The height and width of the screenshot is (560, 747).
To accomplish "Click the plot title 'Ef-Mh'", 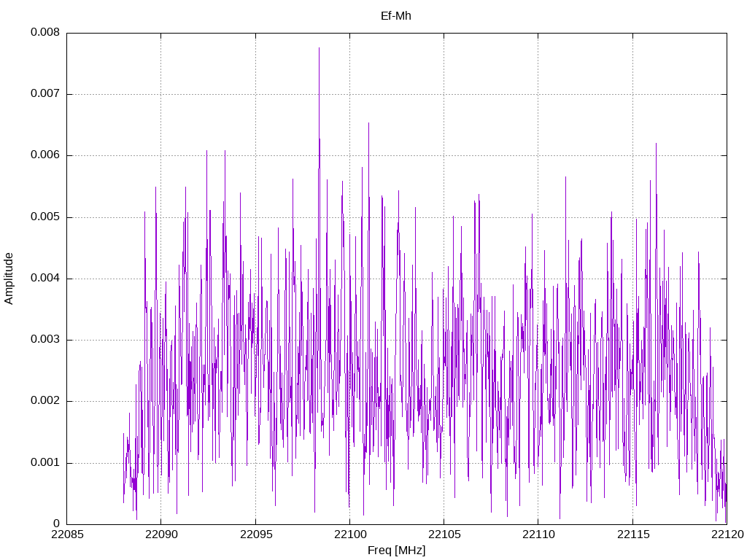I will [x=395, y=16].
